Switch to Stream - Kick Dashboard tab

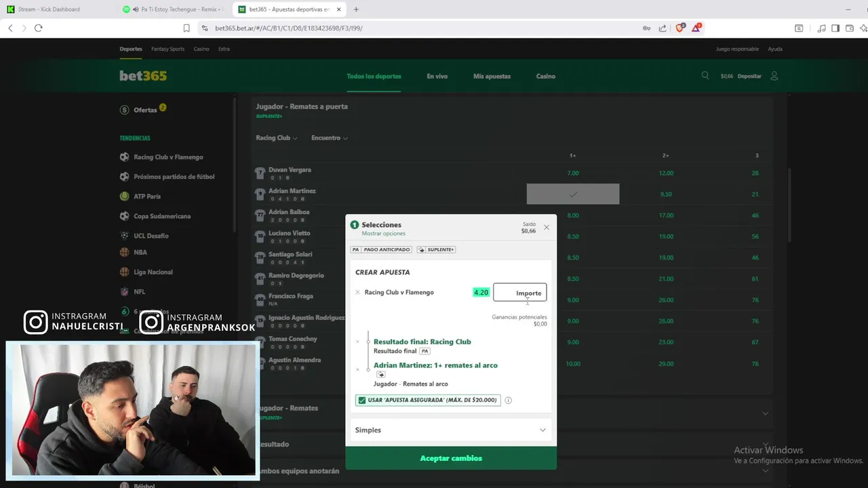(x=58, y=9)
